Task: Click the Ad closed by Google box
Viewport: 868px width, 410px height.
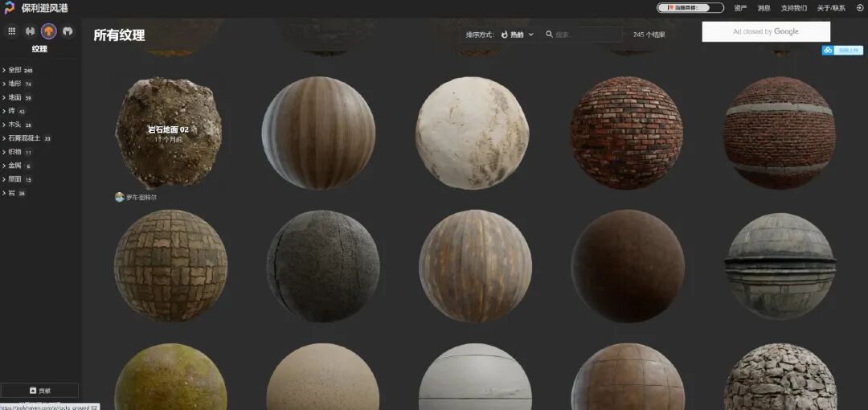Action: click(766, 31)
